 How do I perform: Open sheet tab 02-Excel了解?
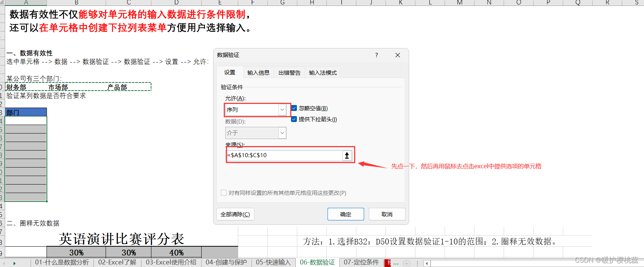tap(117, 262)
